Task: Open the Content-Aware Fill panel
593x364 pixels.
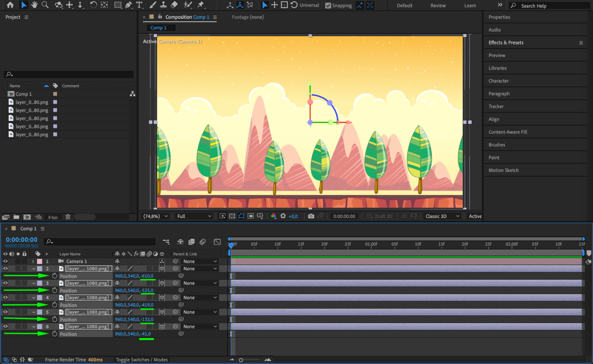Action: [x=508, y=132]
